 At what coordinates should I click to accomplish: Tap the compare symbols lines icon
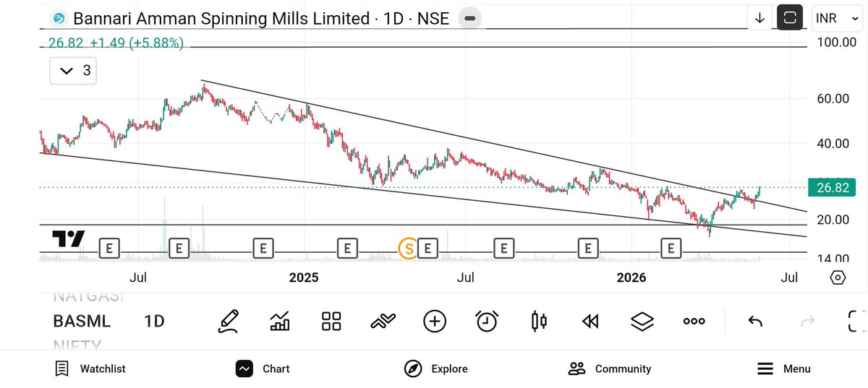tap(383, 322)
